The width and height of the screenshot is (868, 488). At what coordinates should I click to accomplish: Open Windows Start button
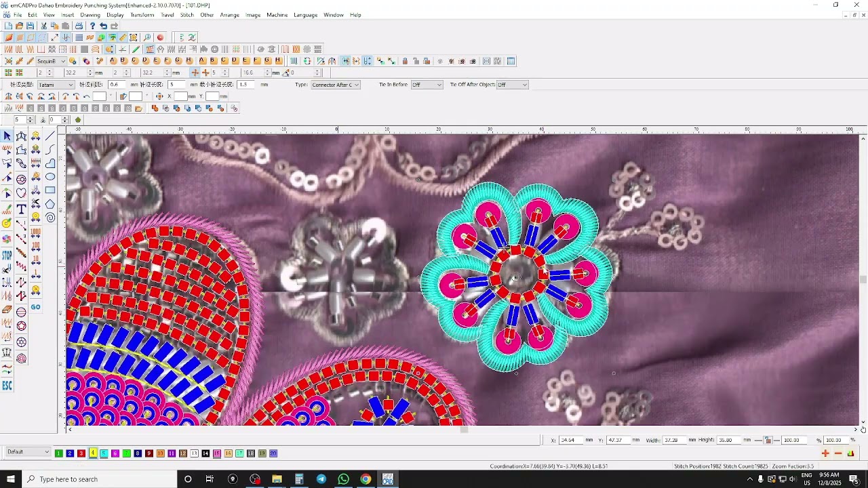point(11,479)
